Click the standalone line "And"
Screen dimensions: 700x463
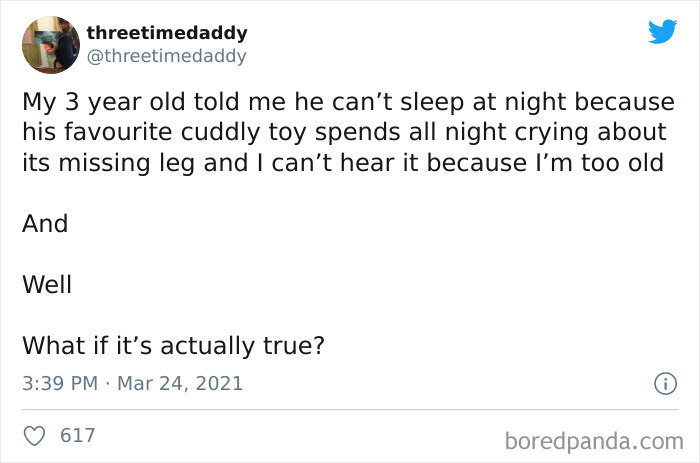coord(45,223)
